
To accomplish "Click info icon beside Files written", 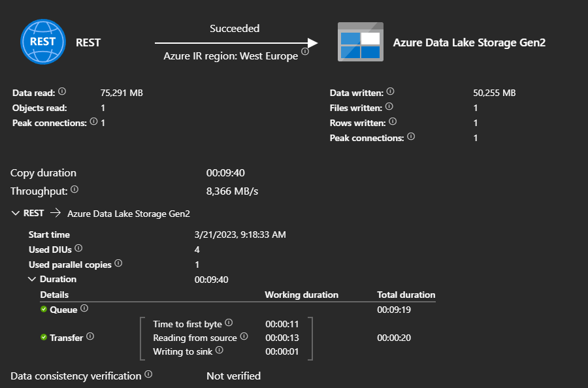I will point(389,106).
